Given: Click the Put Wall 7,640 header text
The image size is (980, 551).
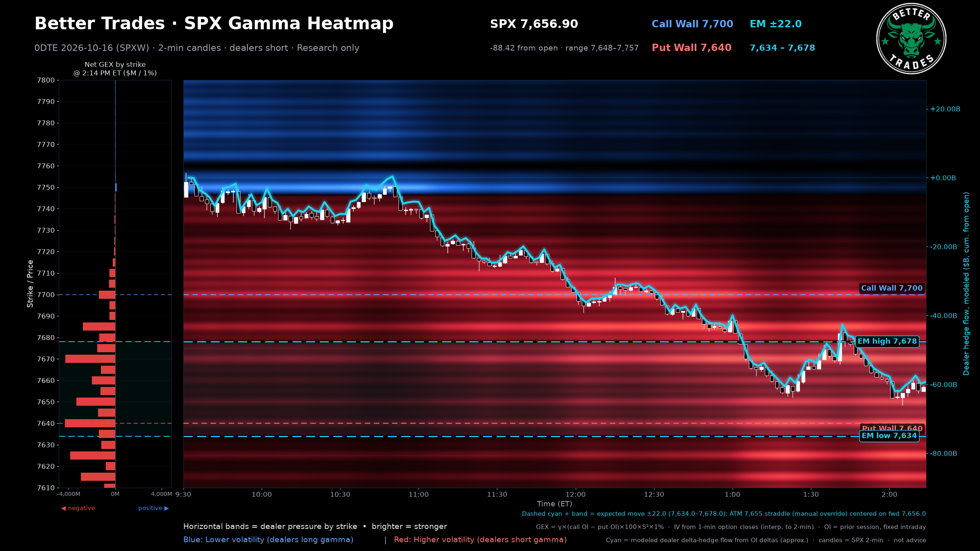Looking at the screenshot, I should (x=691, y=48).
